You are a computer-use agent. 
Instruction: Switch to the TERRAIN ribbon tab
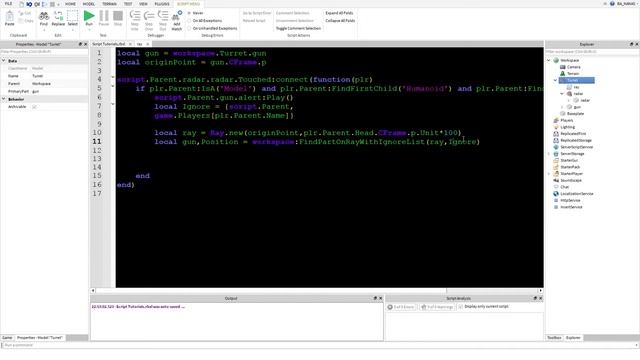coord(109,4)
